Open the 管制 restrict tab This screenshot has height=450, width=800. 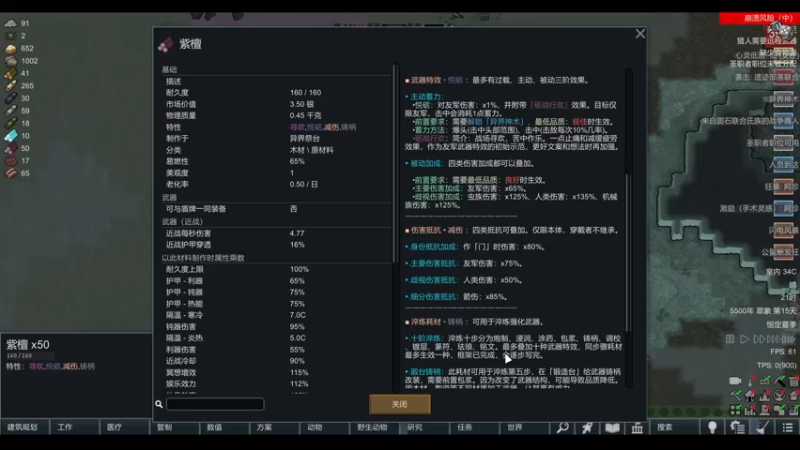point(174,427)
